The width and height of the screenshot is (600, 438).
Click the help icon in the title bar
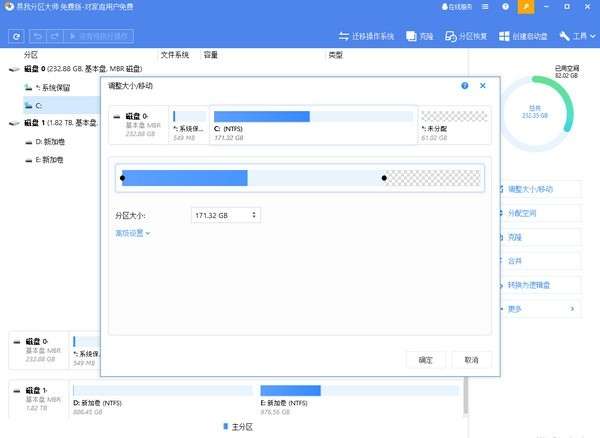[x=505, y=7]
